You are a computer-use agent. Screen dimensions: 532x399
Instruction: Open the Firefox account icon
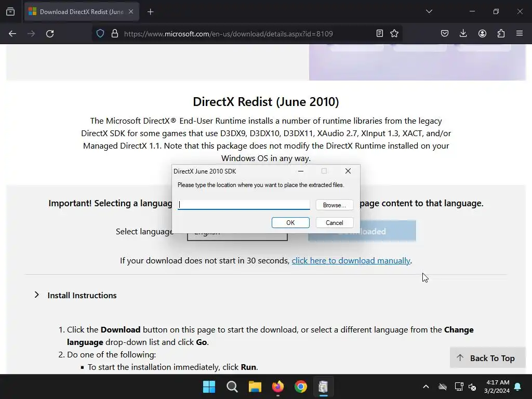point(482,33)
